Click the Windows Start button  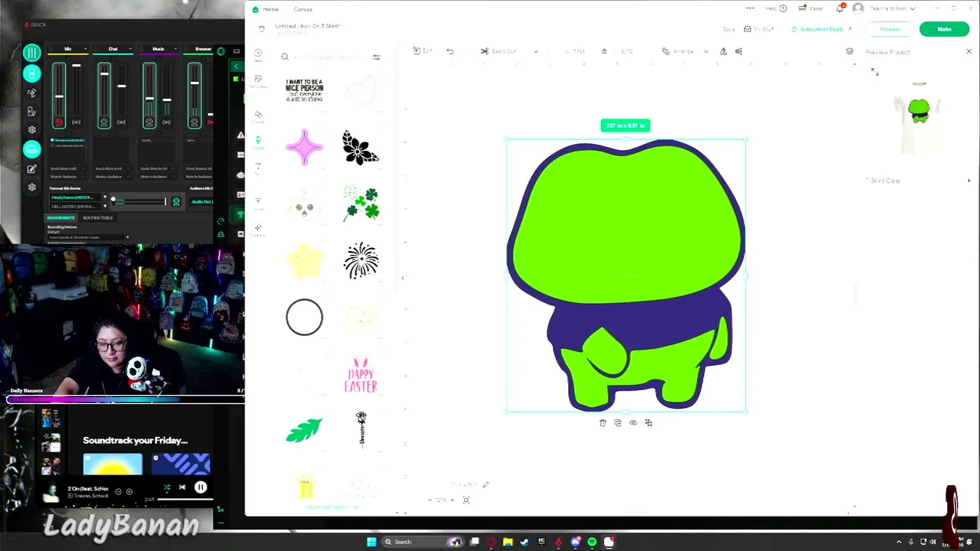pos(371,542)
